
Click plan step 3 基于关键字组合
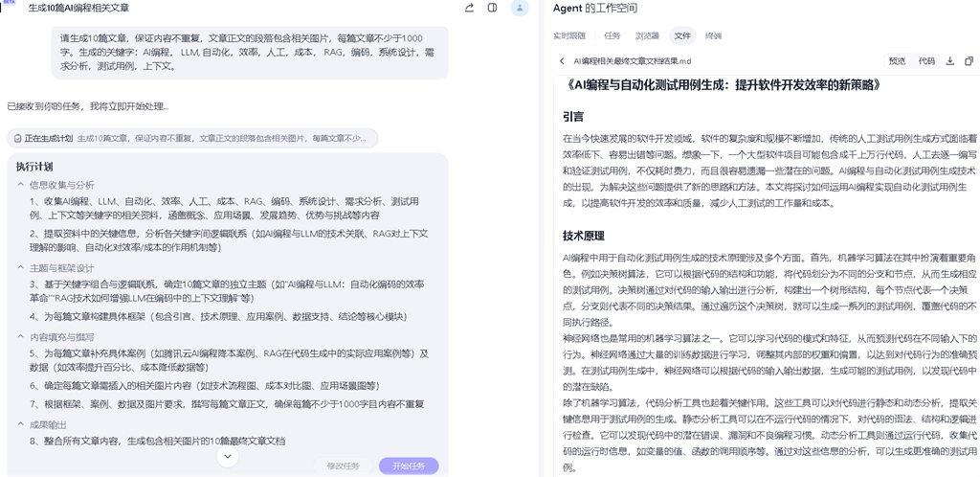(226, 290)
